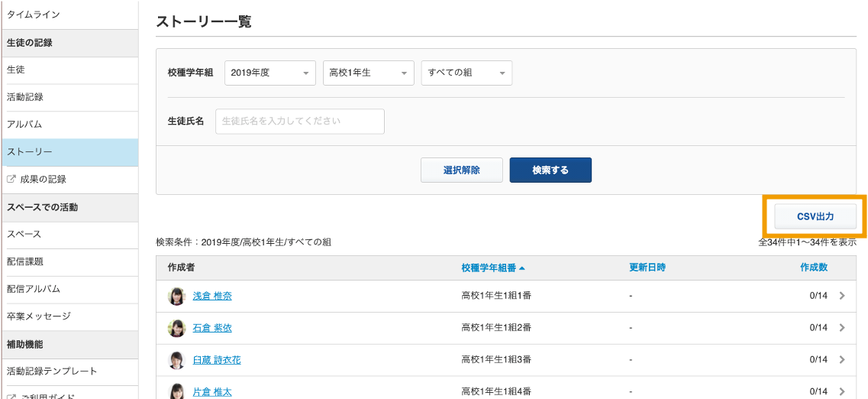Click the 0/14 count in 浅倉 椎奈's row
Image resolution: width=868 pixels, height=399 pixels.
[818, 296]
